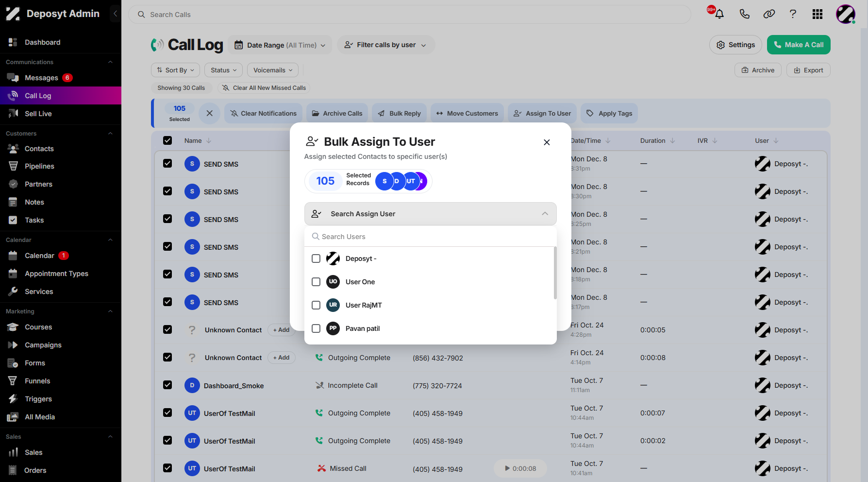The height and width of the screenshot is (482, 868).
Task: Open the Sort By dropdown
Action: 175,70
